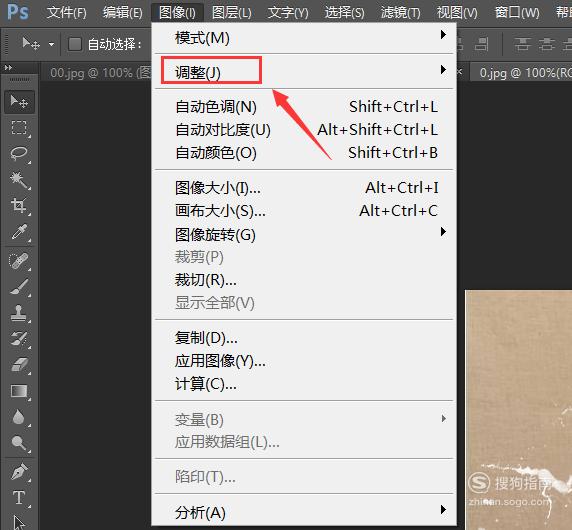This screenshot has width=572, height=530.
Task: Open the 文字(Y) menu
Action: [288, 13]
